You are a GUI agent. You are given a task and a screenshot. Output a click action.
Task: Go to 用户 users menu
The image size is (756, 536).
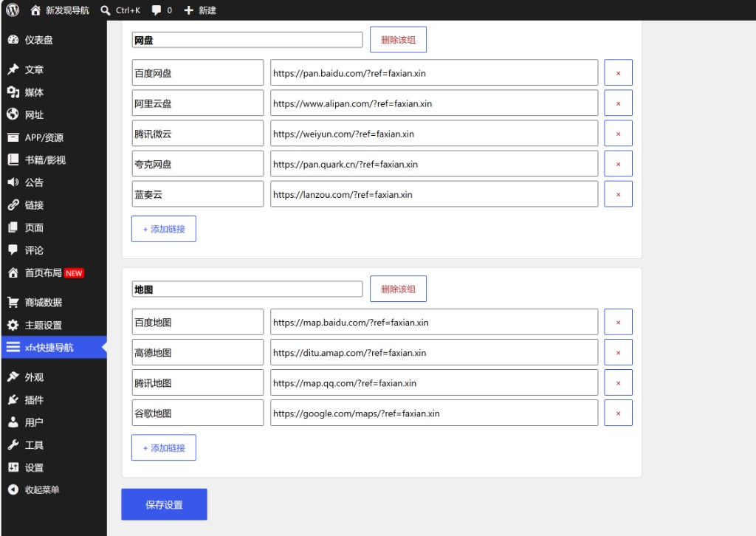pyautogui.click(x=53, y=422)
